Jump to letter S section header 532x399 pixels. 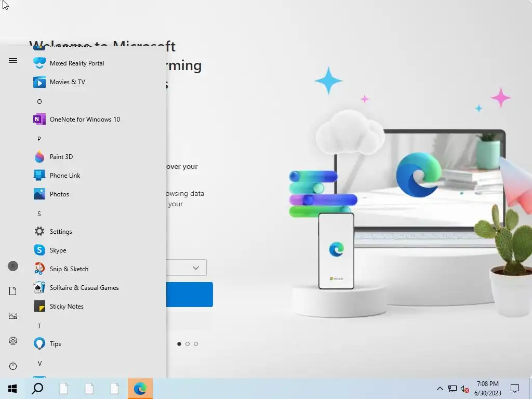[39, 214]
